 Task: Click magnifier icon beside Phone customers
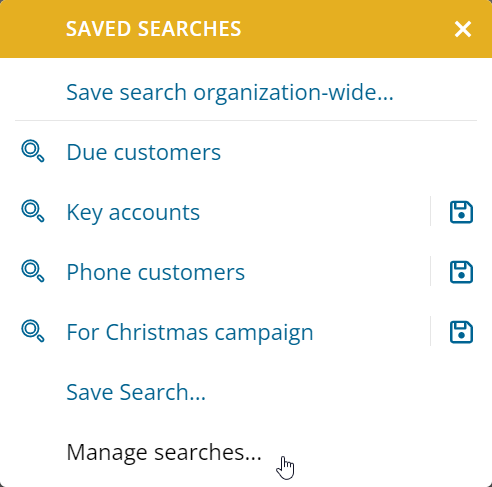[x=33, y=271]
